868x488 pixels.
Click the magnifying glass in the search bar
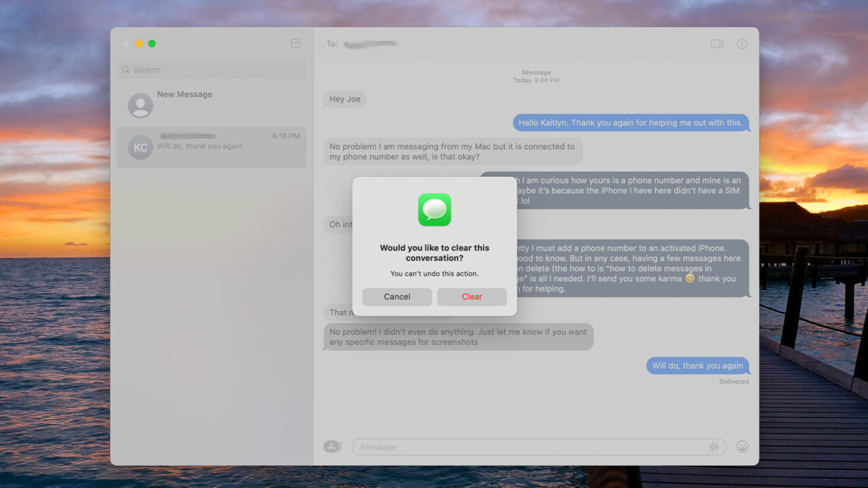coord(125,69)
